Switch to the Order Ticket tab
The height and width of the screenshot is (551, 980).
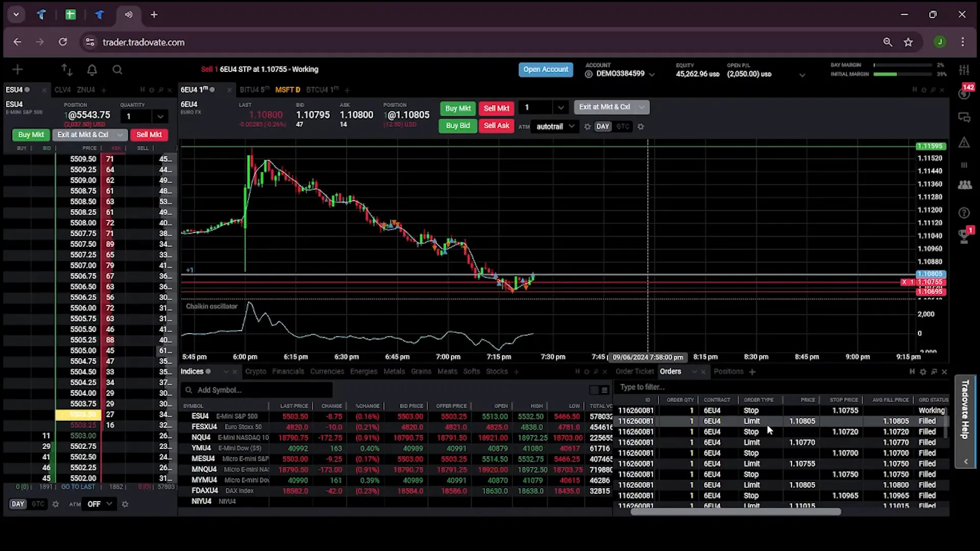[x=634, y=371]
